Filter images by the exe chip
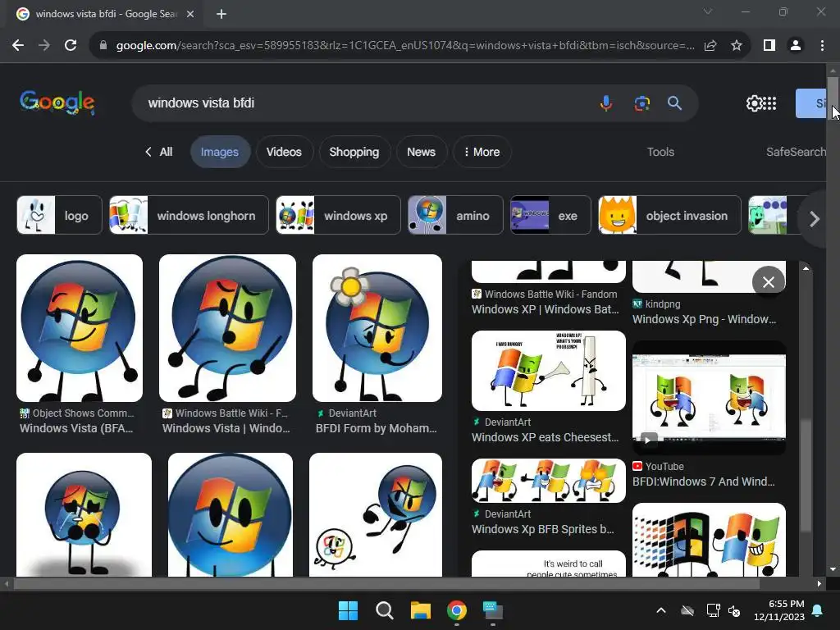Screen dimensions: 840x630 click(x=550, y=216)
